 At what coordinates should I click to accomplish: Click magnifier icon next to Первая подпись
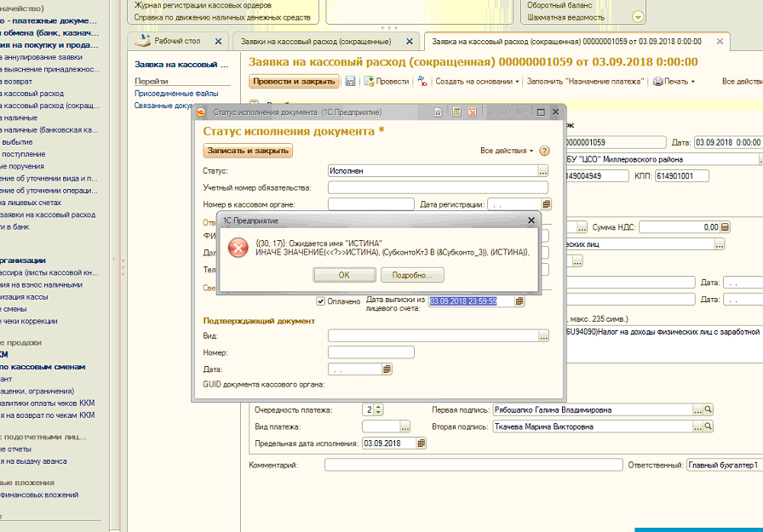(708, 409)
